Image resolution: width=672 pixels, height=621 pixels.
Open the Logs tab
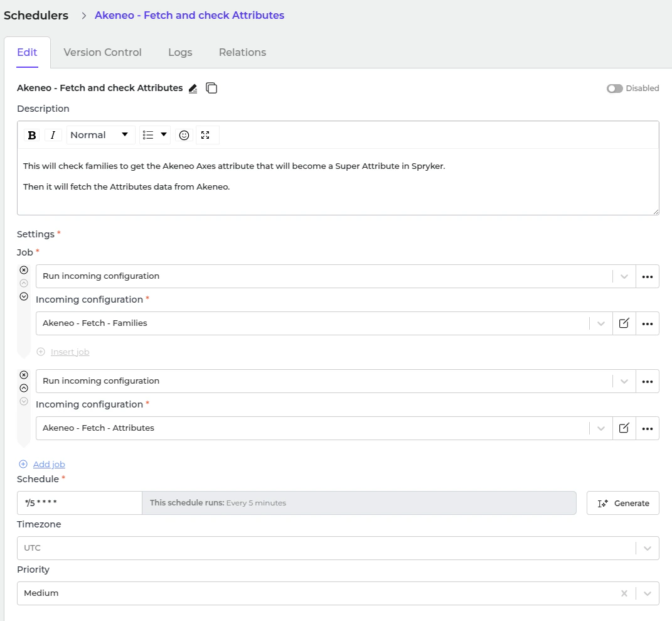point(180,53)
